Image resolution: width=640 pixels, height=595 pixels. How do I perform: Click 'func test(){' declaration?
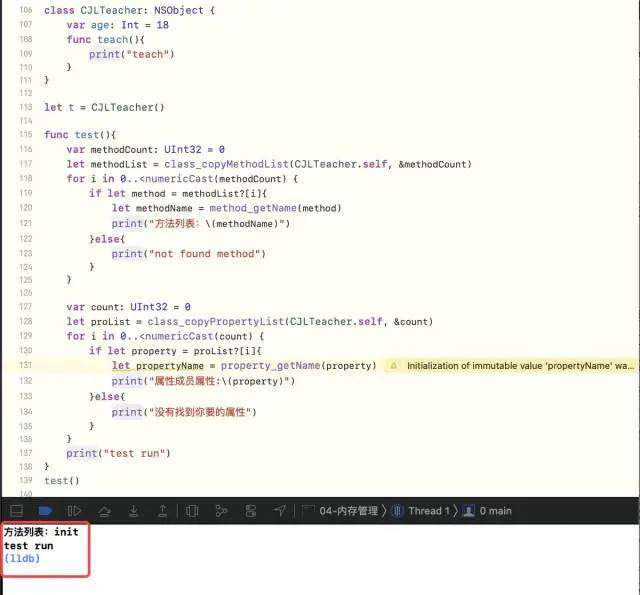point(80,135)
